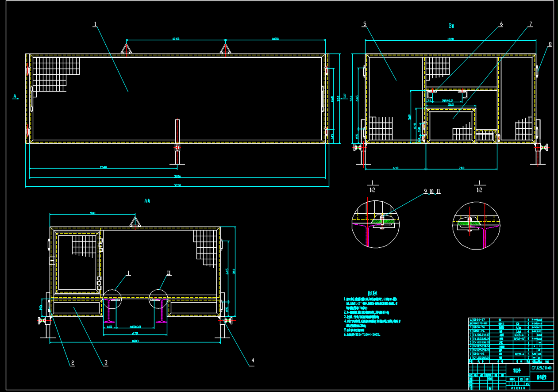Click the 1560 dimension text

[103, 167]
